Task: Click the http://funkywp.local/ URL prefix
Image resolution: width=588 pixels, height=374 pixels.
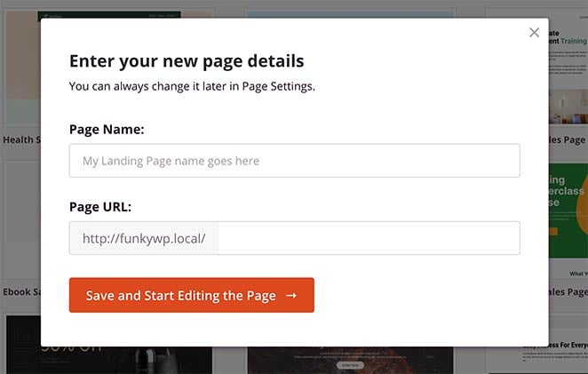Action: pos(144,238)
